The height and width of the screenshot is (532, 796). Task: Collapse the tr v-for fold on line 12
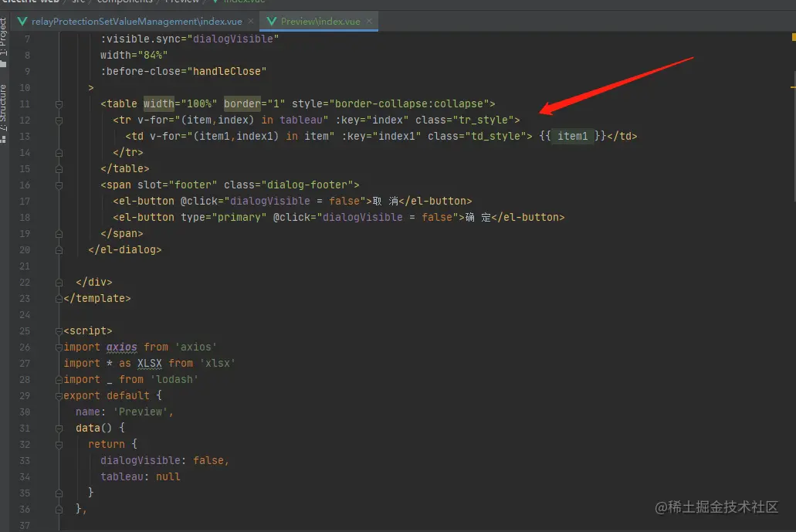pyautogui.click(x=59, y=120)
